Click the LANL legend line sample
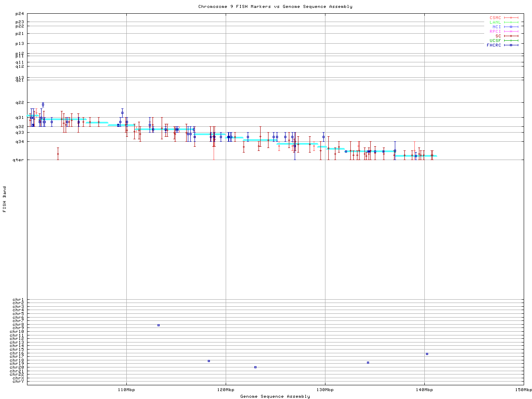 click(511, 22)
